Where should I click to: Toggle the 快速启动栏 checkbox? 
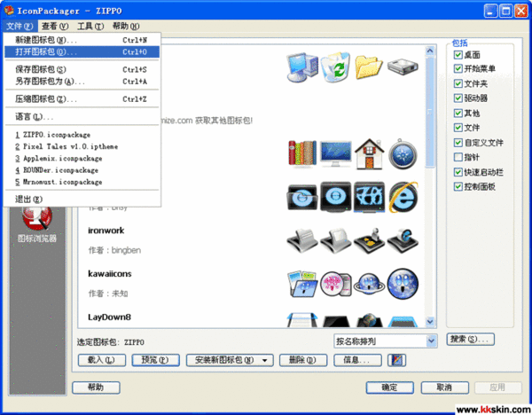pos(458,172)
